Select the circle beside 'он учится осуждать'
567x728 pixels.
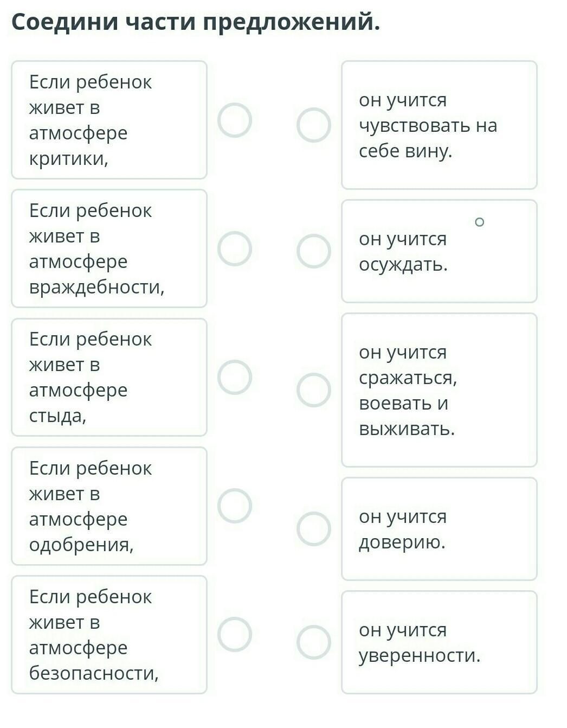[x=313, y=251]
